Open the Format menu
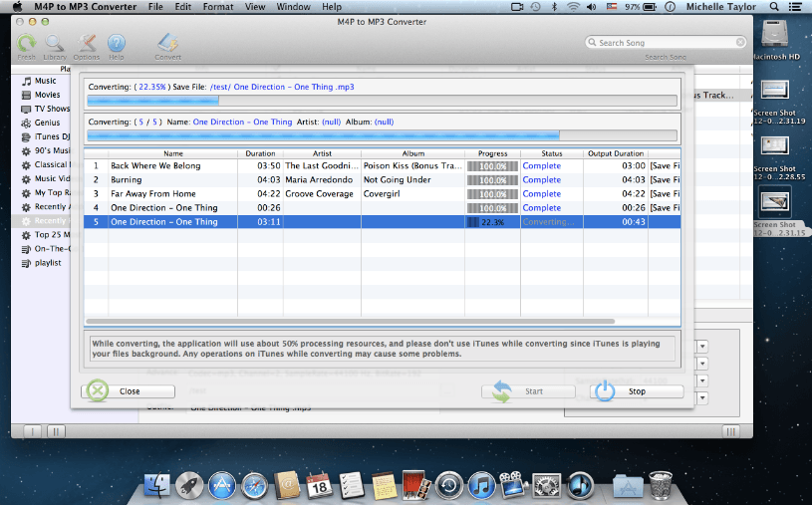Viewport: 812px width, 505px height. pyautogui.click(x=218, y=7)
